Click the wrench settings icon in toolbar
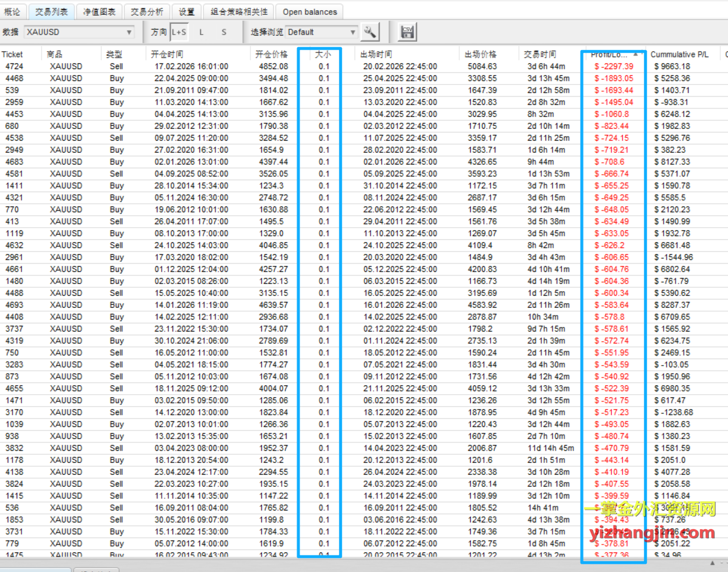Viewport: 728px width, 572px height. point(370,32)
